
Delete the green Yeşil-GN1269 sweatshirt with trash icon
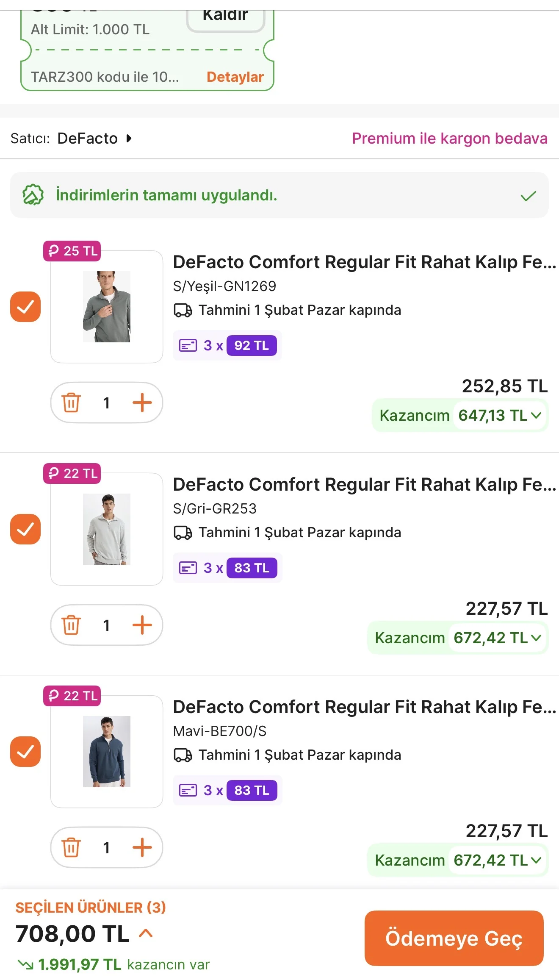tap(71, 403)
